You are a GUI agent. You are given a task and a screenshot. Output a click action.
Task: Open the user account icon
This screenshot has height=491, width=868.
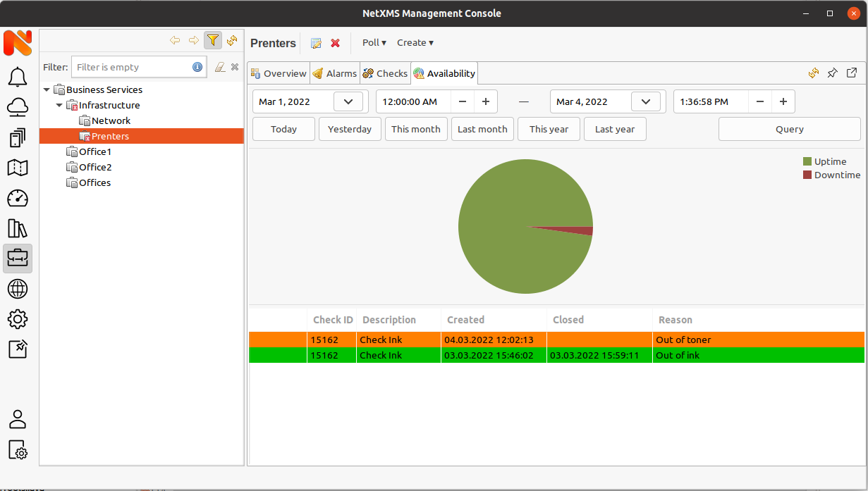coord(18,419)
